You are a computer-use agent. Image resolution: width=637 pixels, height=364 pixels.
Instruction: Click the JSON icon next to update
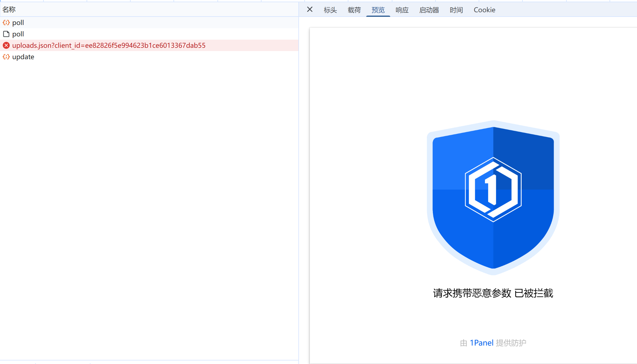[x=6, y=57]
